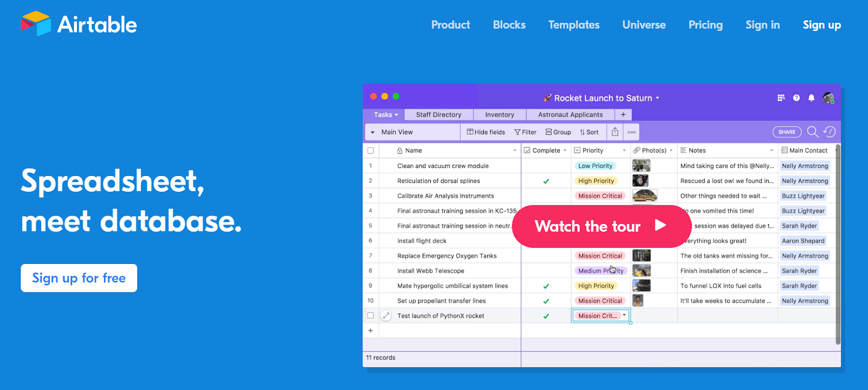Open the help question mark icon
Screen dimensions: 868x390
tap(796, 98)
